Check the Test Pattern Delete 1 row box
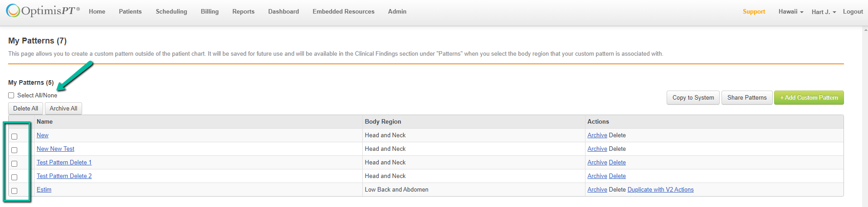Screen dimensions: 868x207 pos(15,164)
